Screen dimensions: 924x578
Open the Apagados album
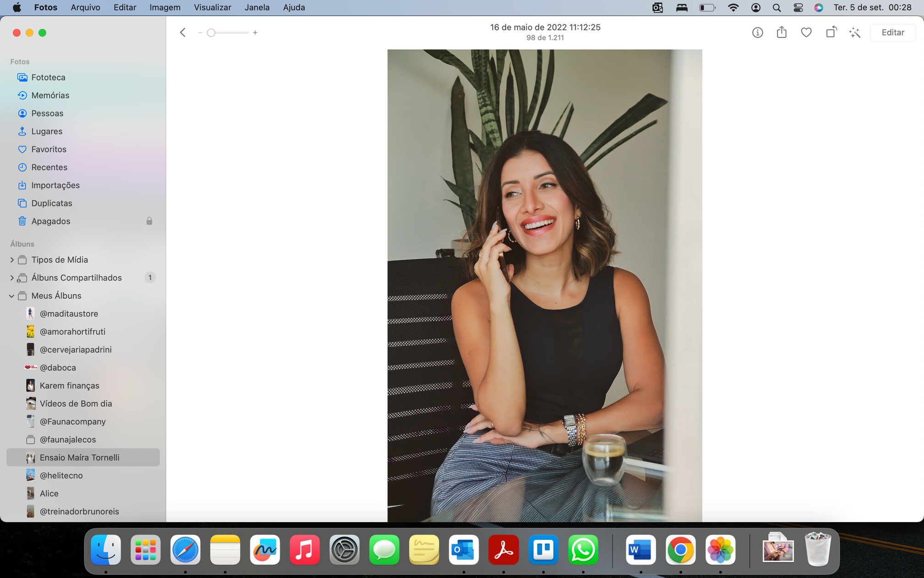83,221
